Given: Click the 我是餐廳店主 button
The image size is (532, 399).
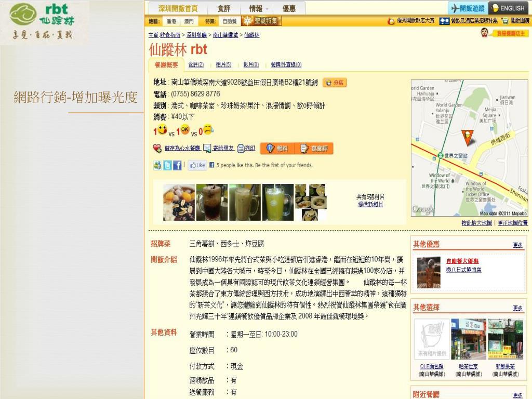Looking at the screenshot, I should 511,33.
